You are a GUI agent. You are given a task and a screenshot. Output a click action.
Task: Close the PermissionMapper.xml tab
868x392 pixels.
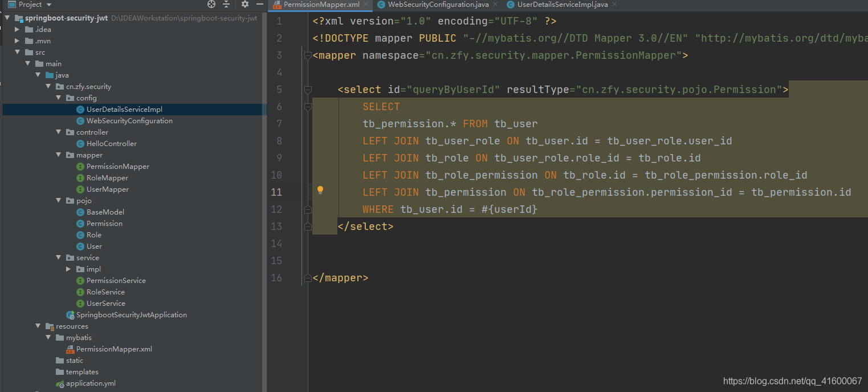coord(366,4)
